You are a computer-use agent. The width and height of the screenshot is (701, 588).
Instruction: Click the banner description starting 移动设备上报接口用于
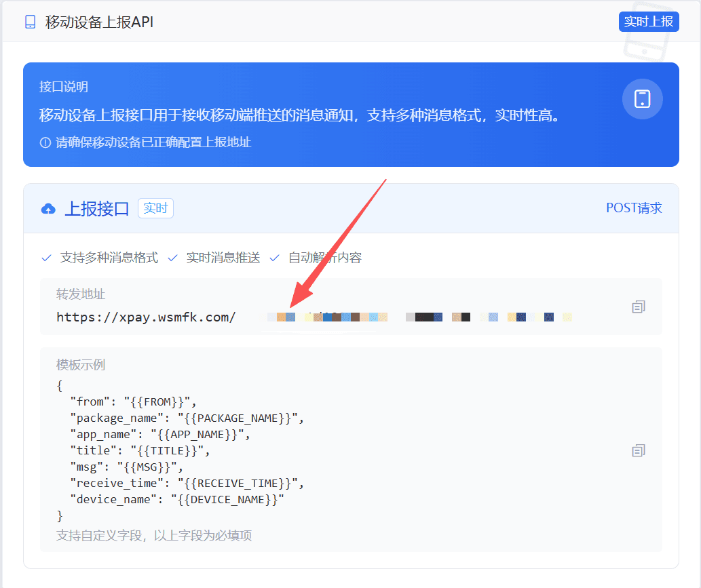click(299, 115)
